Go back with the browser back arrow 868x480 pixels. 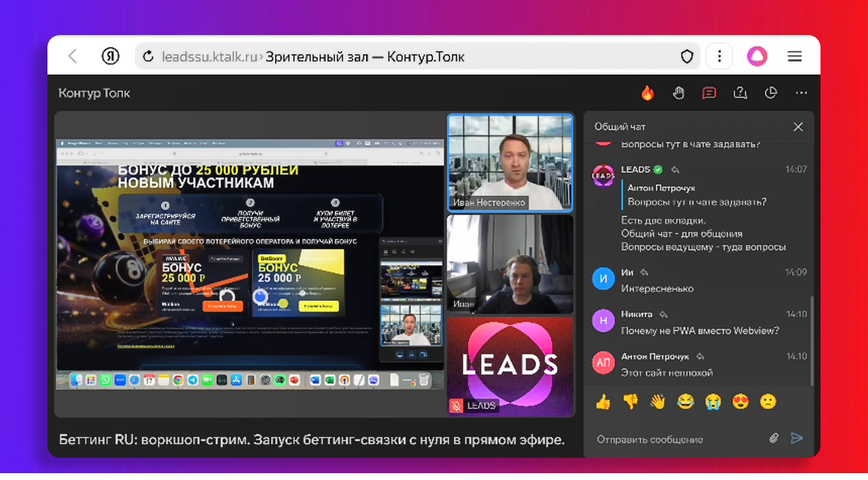click(73, 57)
